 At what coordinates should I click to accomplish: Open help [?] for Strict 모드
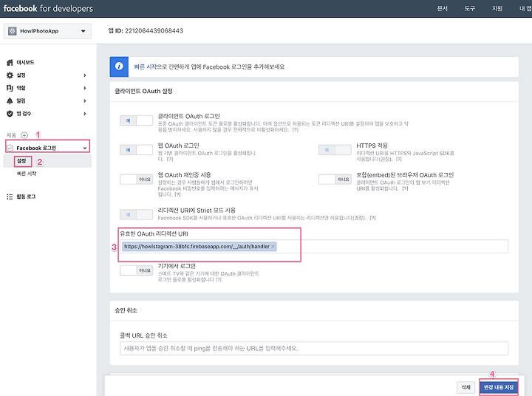pos(372,218)
